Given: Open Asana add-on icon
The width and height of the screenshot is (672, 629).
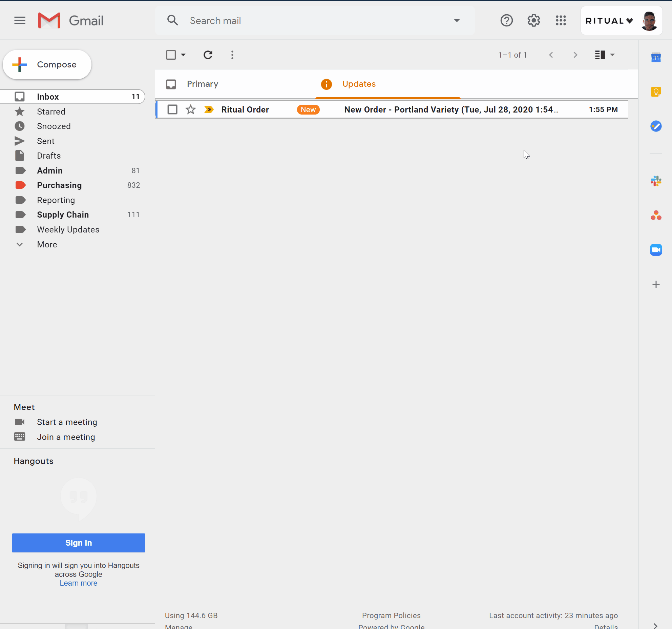Looking at the screenshot, I should point(656,215).
